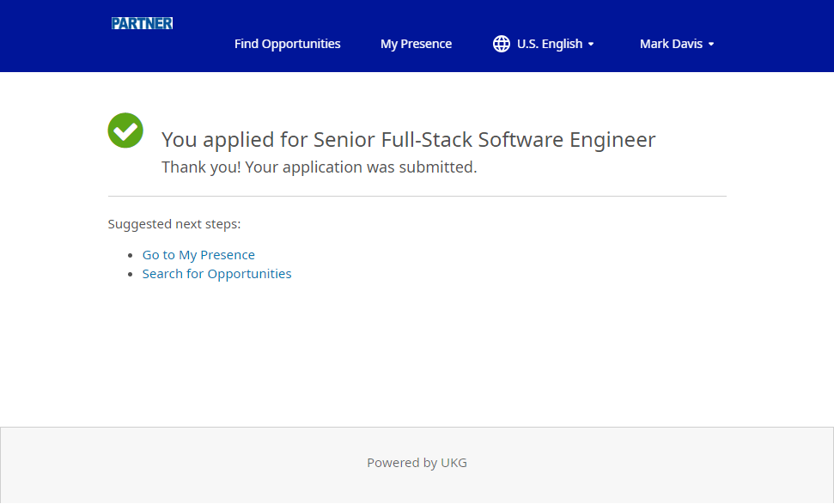Expand the Mark Davis account menu
Screen dimensions: 834x504
pyautogui.click(x=671, y=44)
